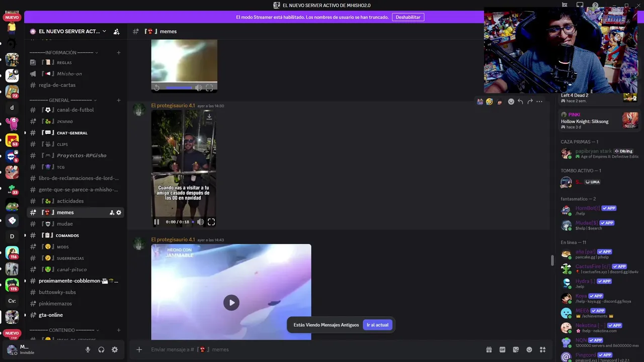Open memes channel settings gear
The width and height of the screenshot is (644, 362).
(x=119, y=213)
